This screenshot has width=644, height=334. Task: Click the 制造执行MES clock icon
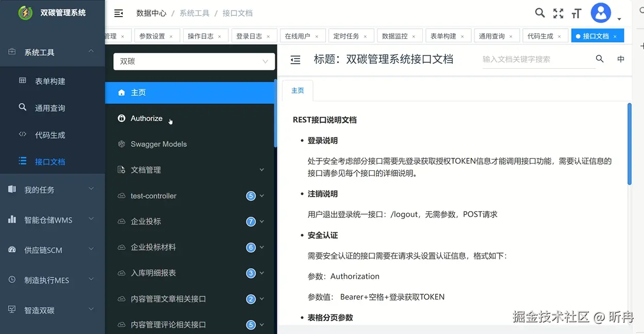(12, 280)
